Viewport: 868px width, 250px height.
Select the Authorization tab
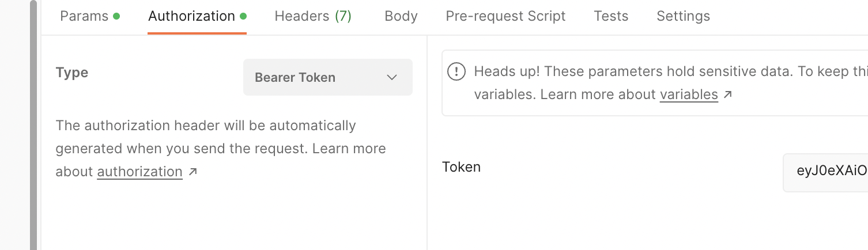pos(191,16)
